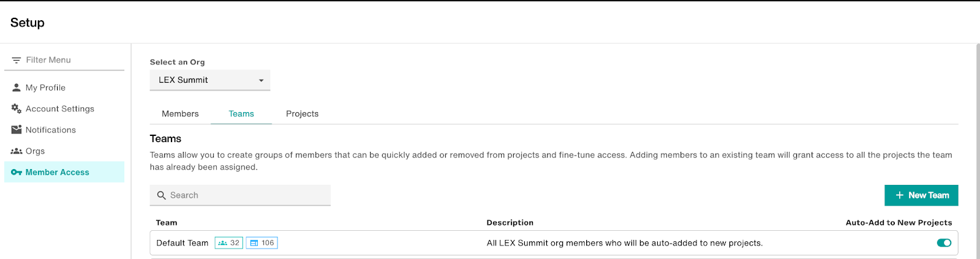The height and width of the screenshot is (259, 980).
Task: Click the search magnifier icon
Action: click(x=162, y=195)
